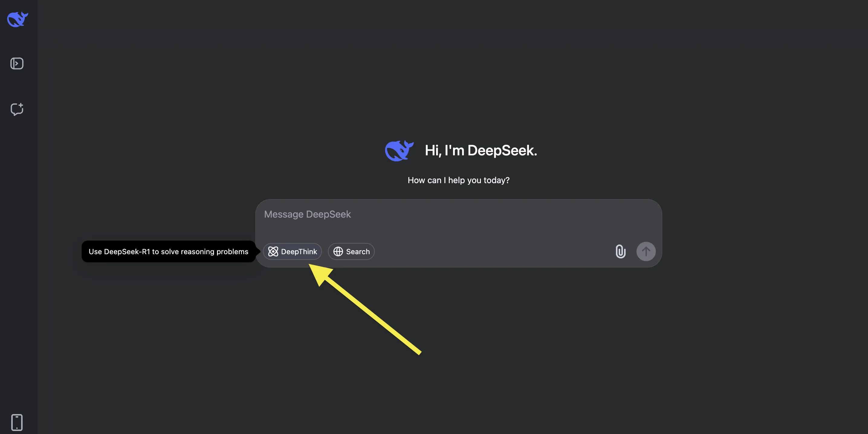This screenshot has width=868, height=434.
Task: Click 'How can I help you today?' text
Action: click(x=458, y=180)
